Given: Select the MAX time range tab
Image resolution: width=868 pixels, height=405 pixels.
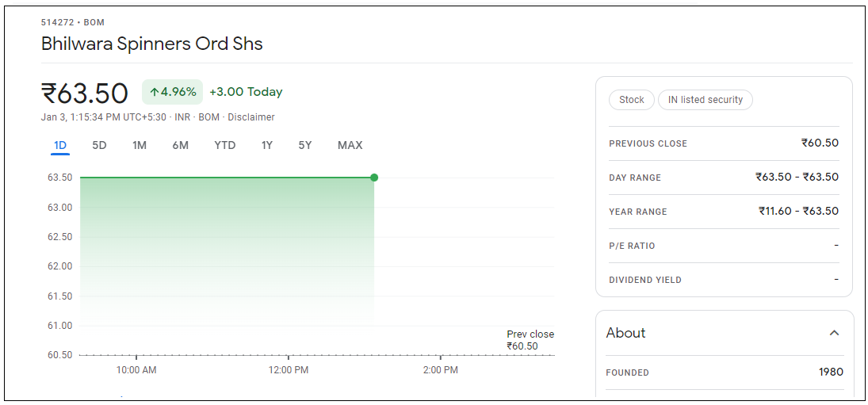Looking at the screenshot, I should 350,145.
